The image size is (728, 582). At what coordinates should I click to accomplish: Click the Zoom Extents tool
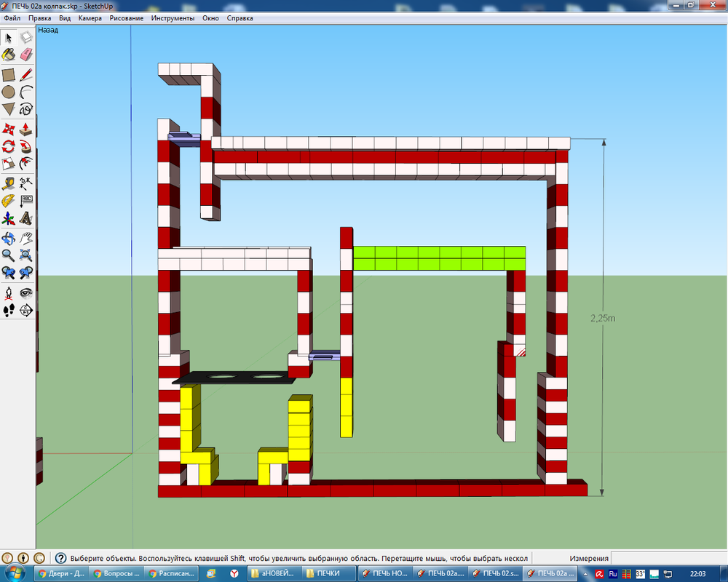coord(24,255)
